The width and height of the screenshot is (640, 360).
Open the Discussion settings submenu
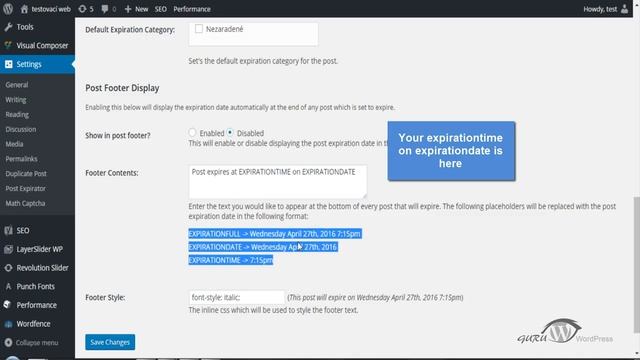point(21,129)
